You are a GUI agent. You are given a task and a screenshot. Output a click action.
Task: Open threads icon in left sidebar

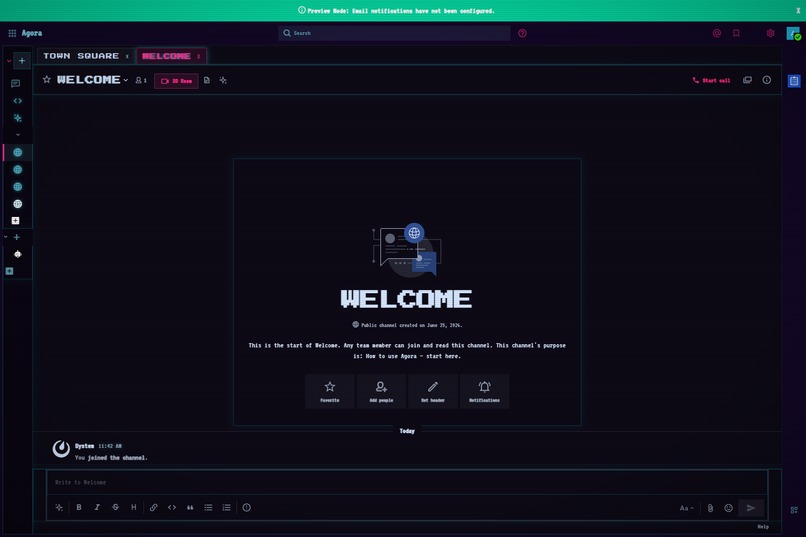[x=16, y=84]
